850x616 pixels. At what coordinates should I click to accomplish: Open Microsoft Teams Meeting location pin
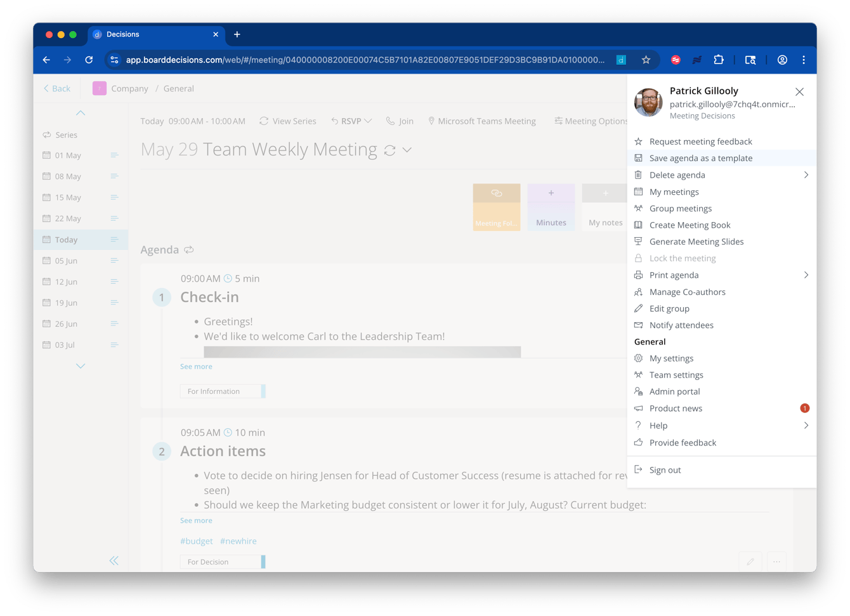click(x=431, y=121)
